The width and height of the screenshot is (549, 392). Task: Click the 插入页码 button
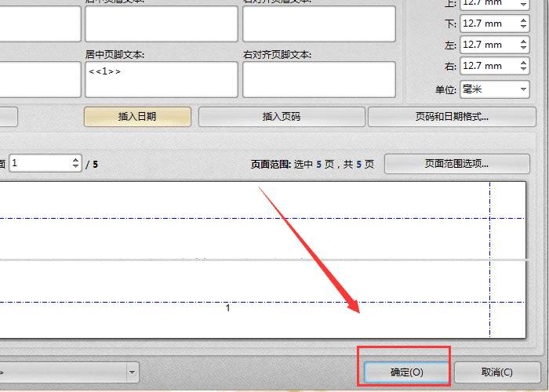282,117
